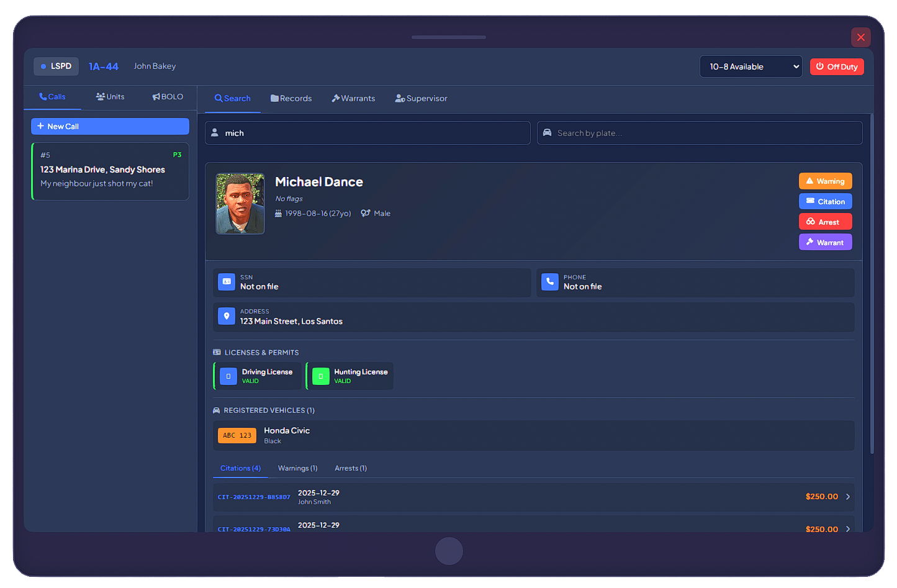897x588 pixels.
Task: Open the Supervisor tab
Action: (421, 98)
